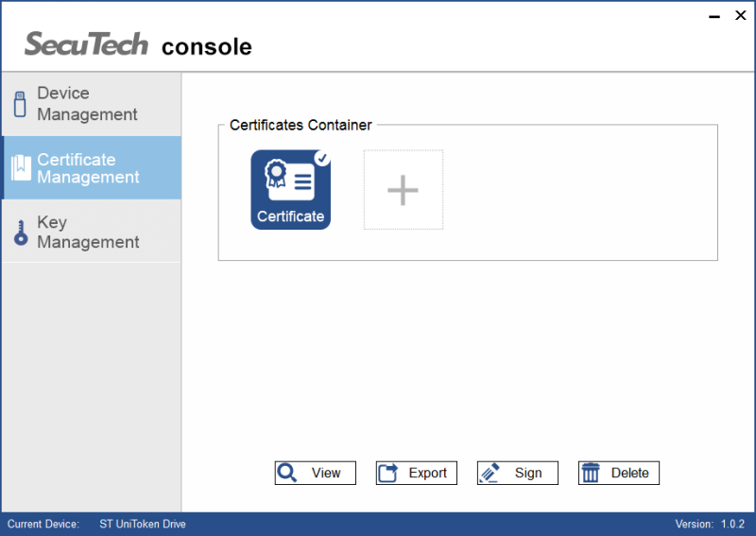Open the Device Management section
The height and width of the screenshot is (536, 756).
[92, 104]
